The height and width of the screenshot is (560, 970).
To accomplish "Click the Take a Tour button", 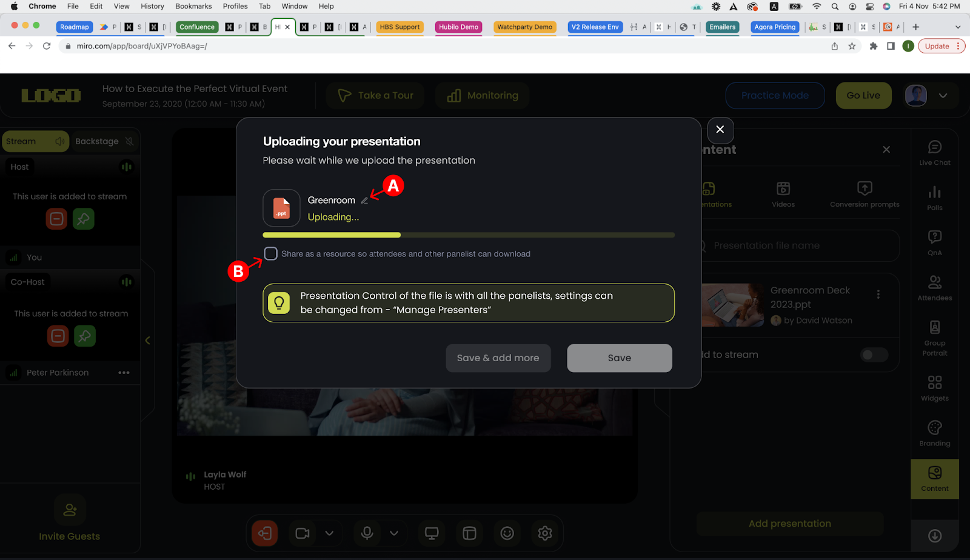I will coord(375,96).
